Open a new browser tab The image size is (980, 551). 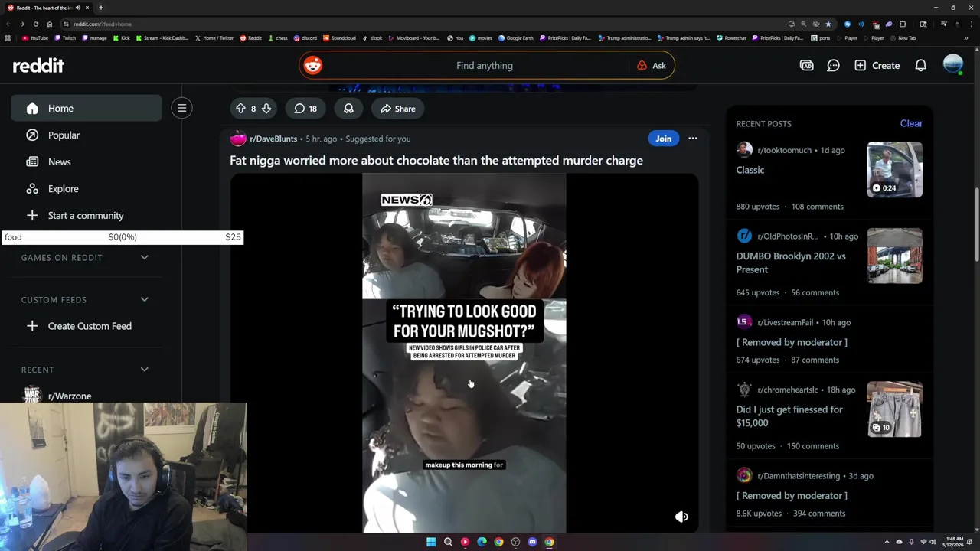point(100,8)
